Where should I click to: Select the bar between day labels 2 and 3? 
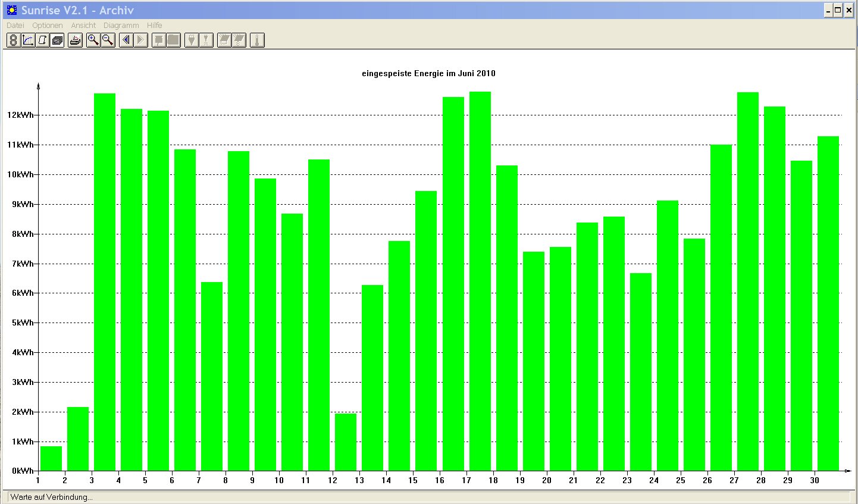point(78,439)
